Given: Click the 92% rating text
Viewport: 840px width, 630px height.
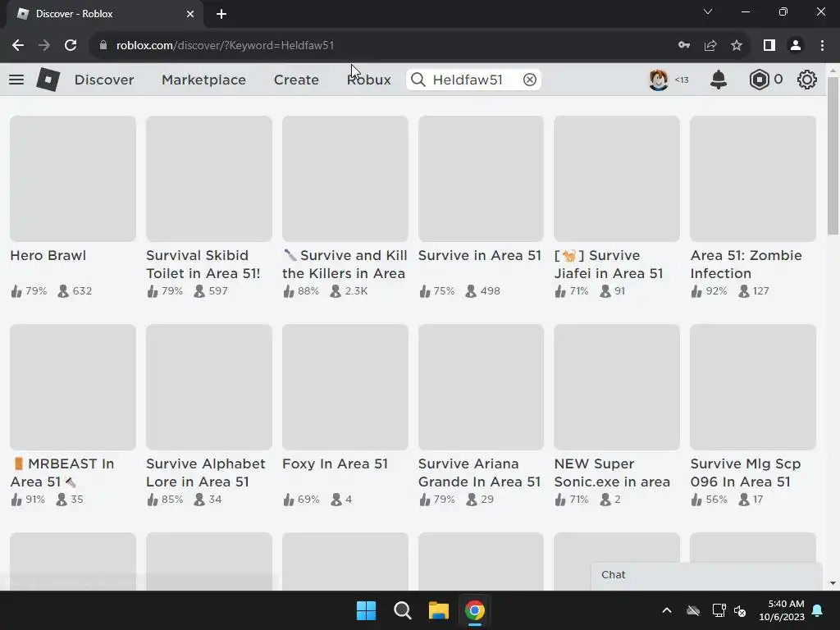Looking at the screenshot, I should pos(715,291).
